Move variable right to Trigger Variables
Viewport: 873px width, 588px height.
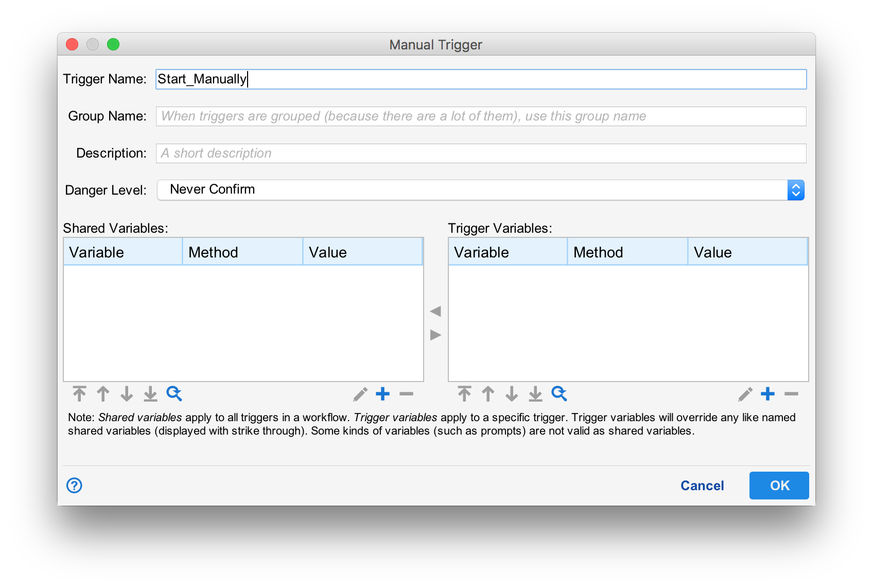[x=435, y=335]
